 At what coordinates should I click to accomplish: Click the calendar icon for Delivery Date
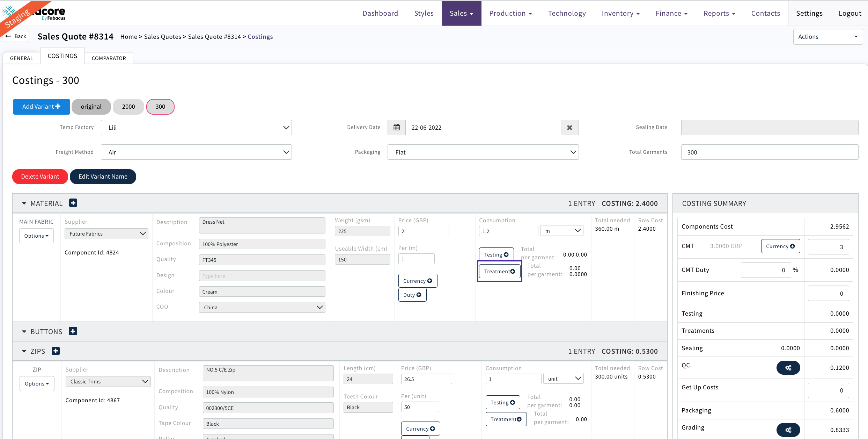pos(397,128)
